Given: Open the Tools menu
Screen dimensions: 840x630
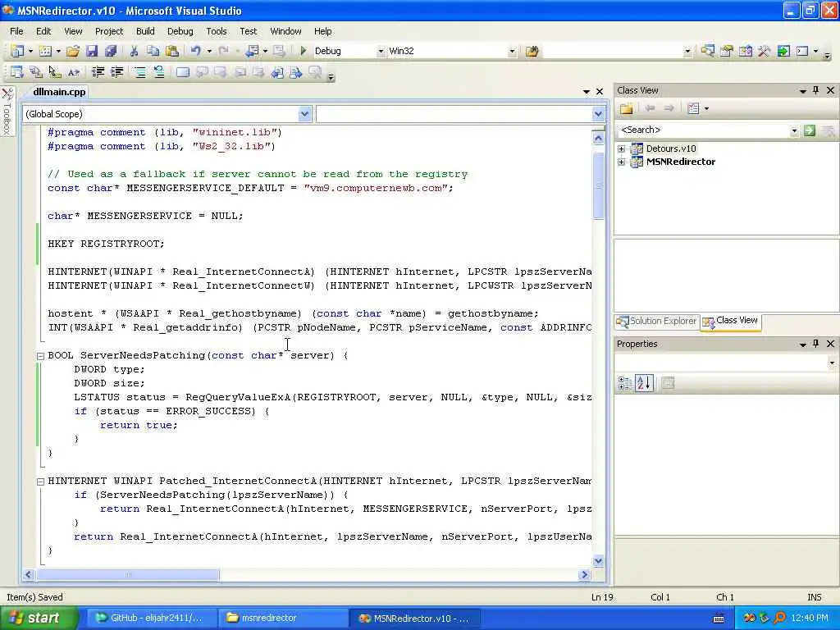Looking at the screenshot, I should (217, 32).
